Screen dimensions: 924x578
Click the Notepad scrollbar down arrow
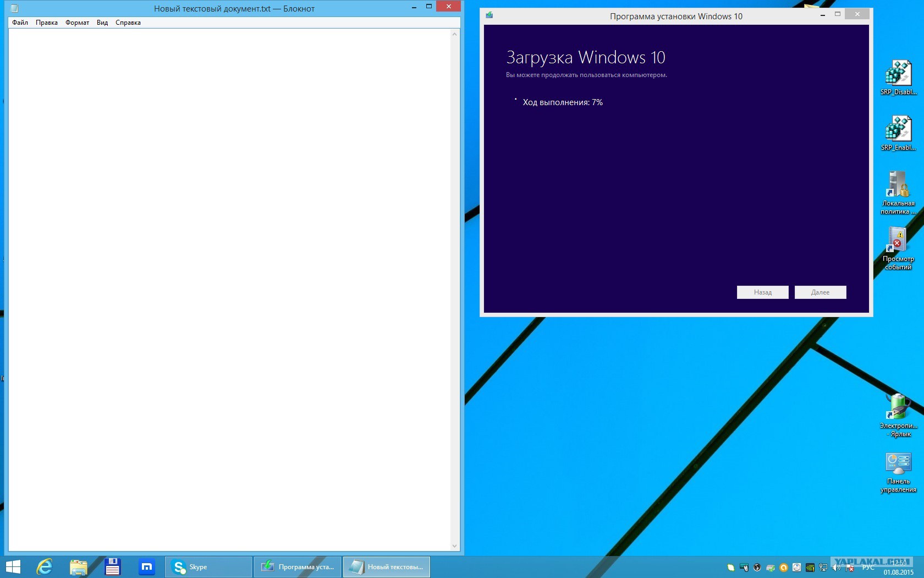coord(454,546)
